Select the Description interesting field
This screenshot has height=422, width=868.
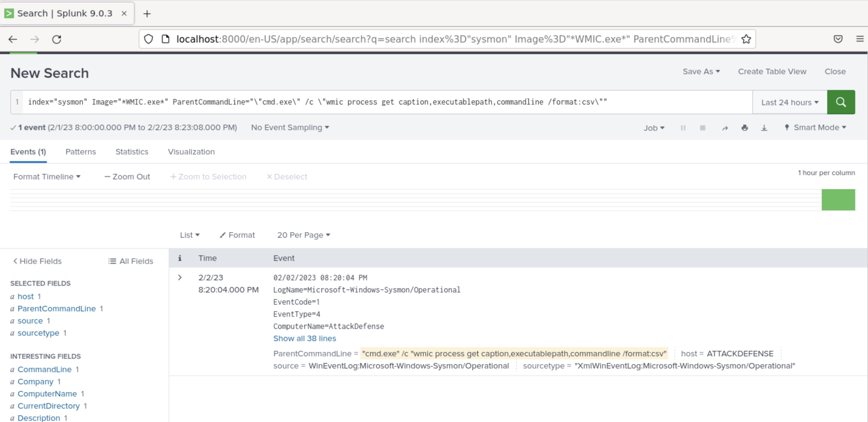(39, 418)
